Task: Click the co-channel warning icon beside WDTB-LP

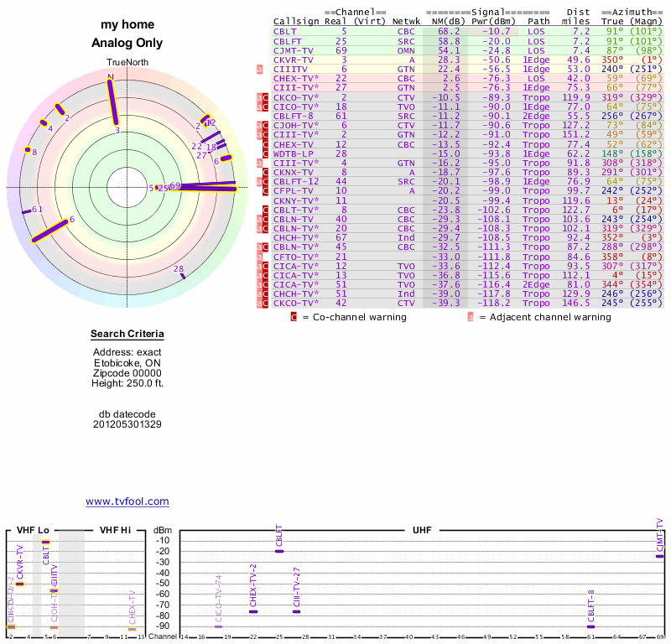Action: [264, 153]
